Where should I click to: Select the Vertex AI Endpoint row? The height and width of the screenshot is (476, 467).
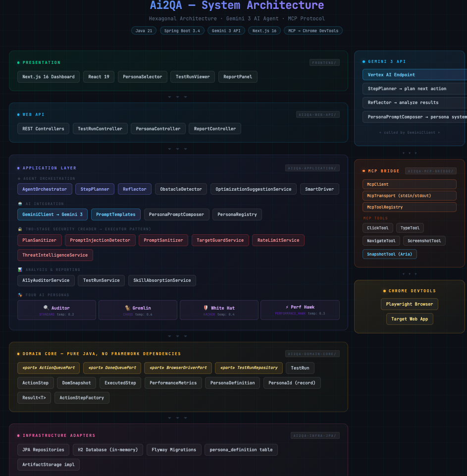pyautogui.click(x=415, y=75)
